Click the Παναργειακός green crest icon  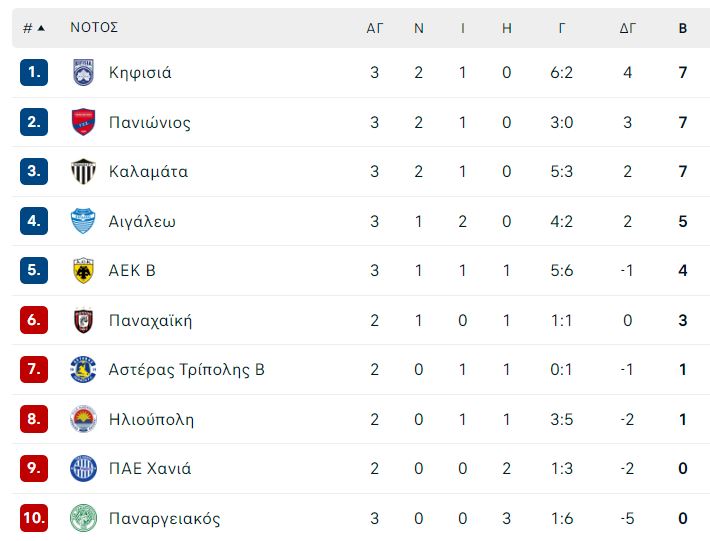83,518
